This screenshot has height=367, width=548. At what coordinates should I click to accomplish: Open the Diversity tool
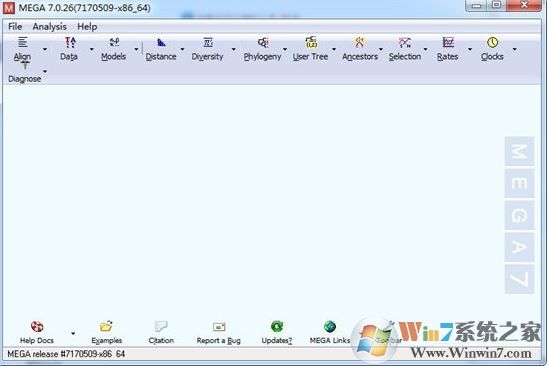[207, 49]
